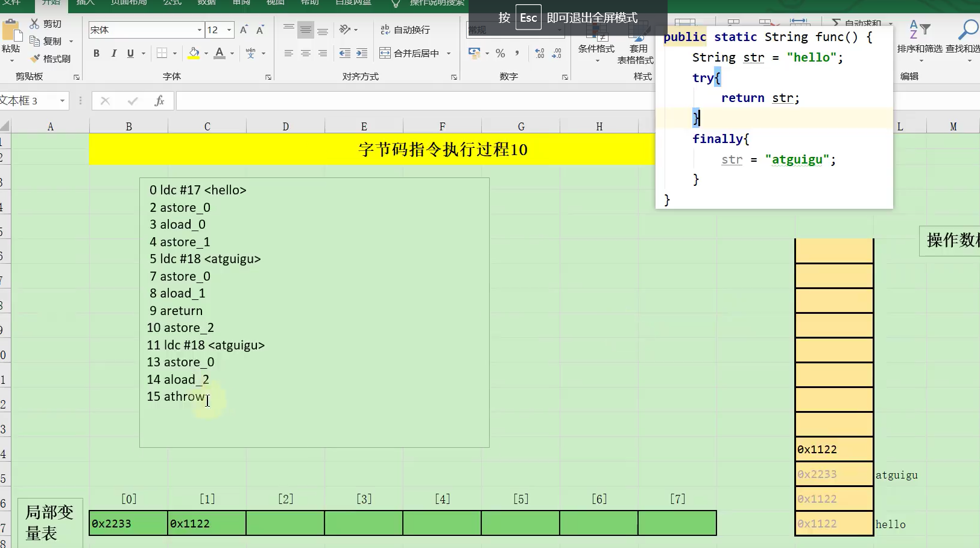The height and width of the screenshot is (548, 980).
Task: Click the fill color paint bucket swatch
Action: click(194, 54)
